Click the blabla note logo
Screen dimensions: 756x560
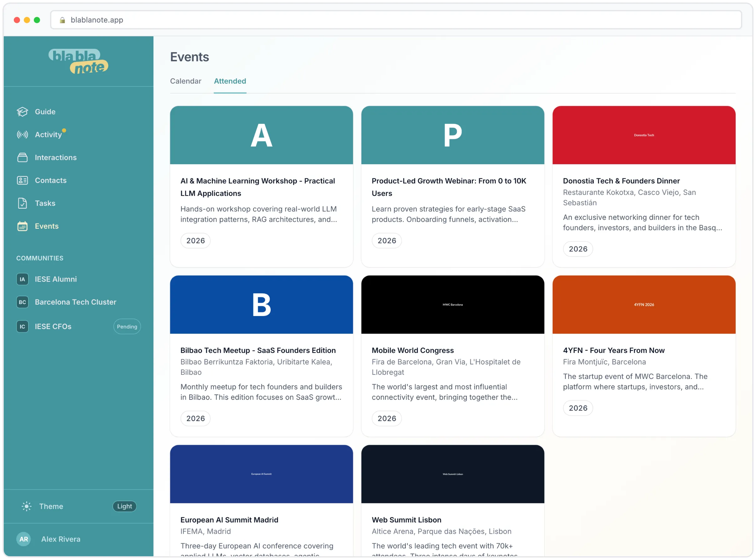coord(78,61)
